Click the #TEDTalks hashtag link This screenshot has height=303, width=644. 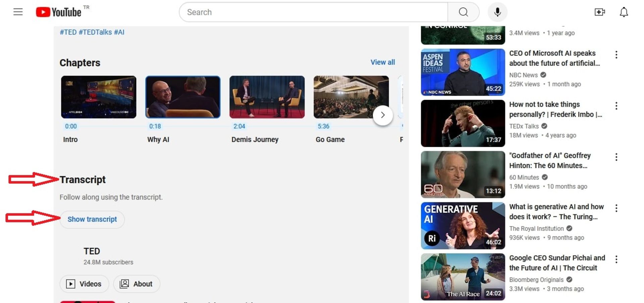point(95,32)
